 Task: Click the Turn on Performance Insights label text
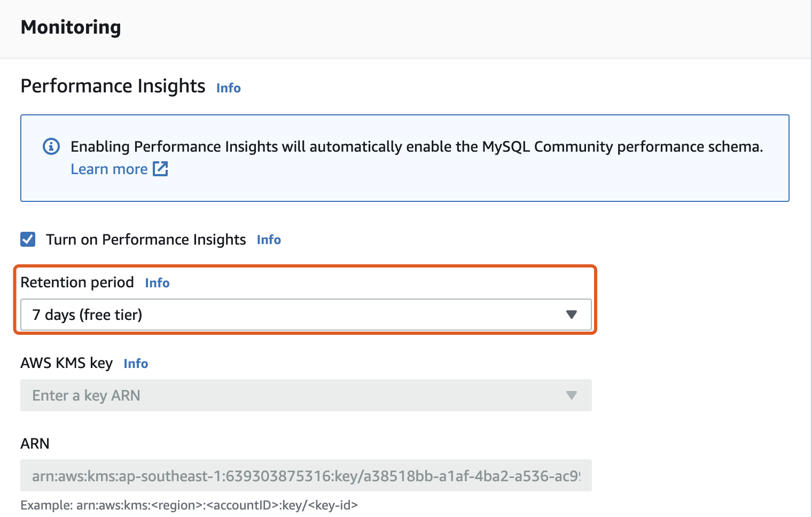[x=145, y=239]
